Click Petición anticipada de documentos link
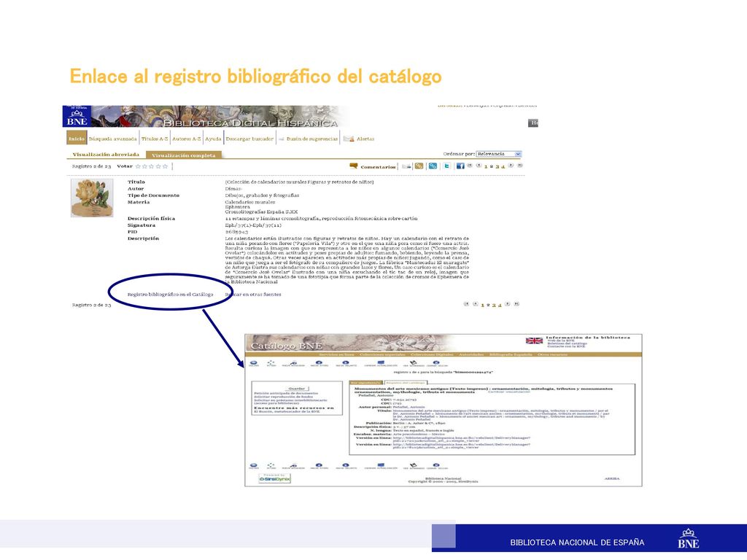747x560 pixels. tap(286, 393)
